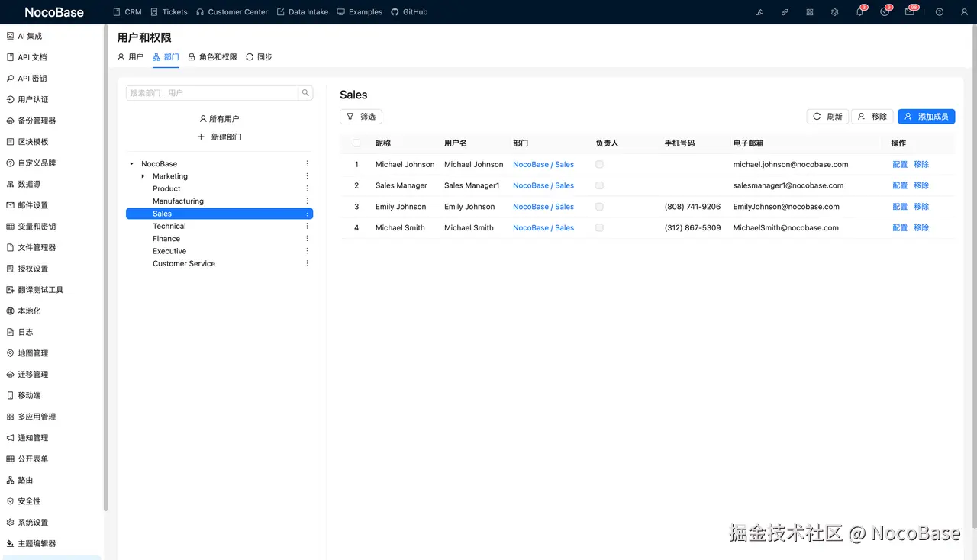Viewport: 977px width, 560px height.
Task: Open Customer Center in top navigation
Action: [232, 12]
